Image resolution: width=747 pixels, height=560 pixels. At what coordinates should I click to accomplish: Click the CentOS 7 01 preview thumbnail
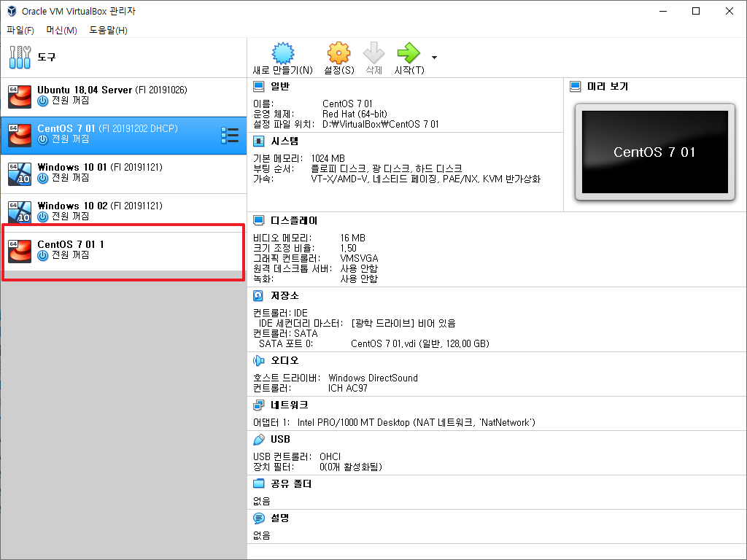[x=654, y=152]
